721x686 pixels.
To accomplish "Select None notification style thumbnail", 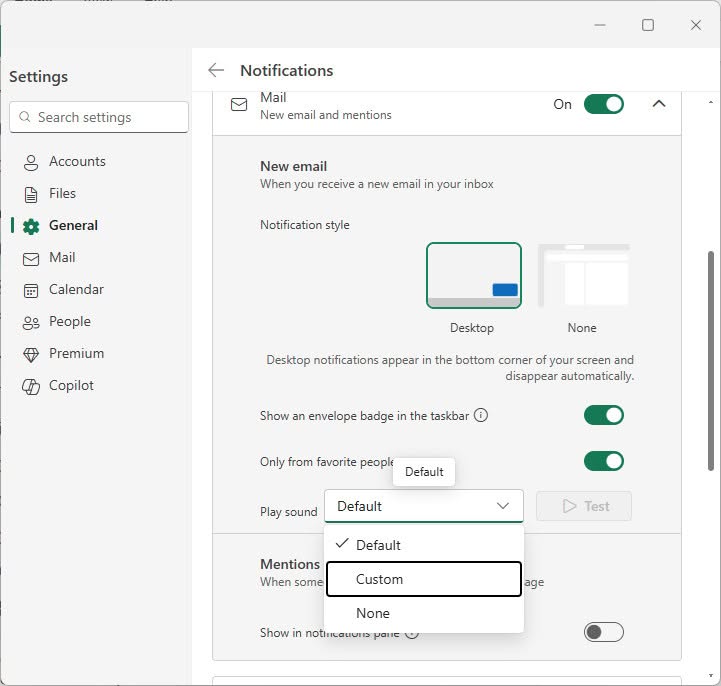I will point(584,275).
